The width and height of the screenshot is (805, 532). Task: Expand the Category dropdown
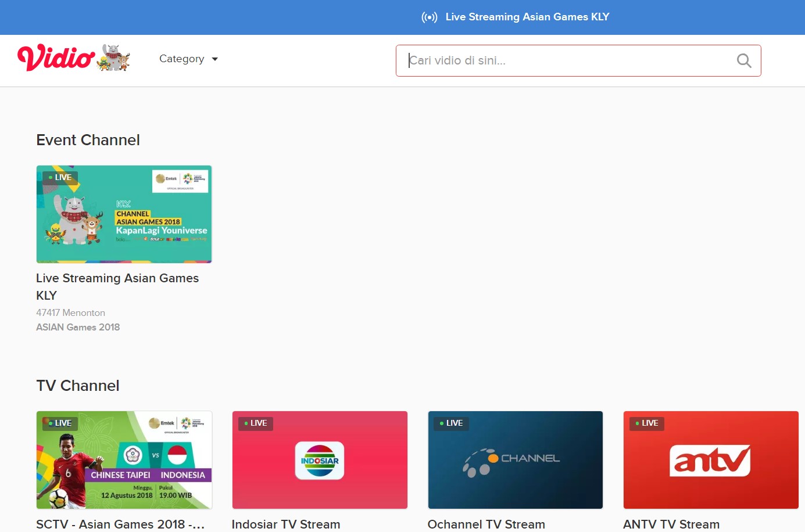[x=188, y=59]
